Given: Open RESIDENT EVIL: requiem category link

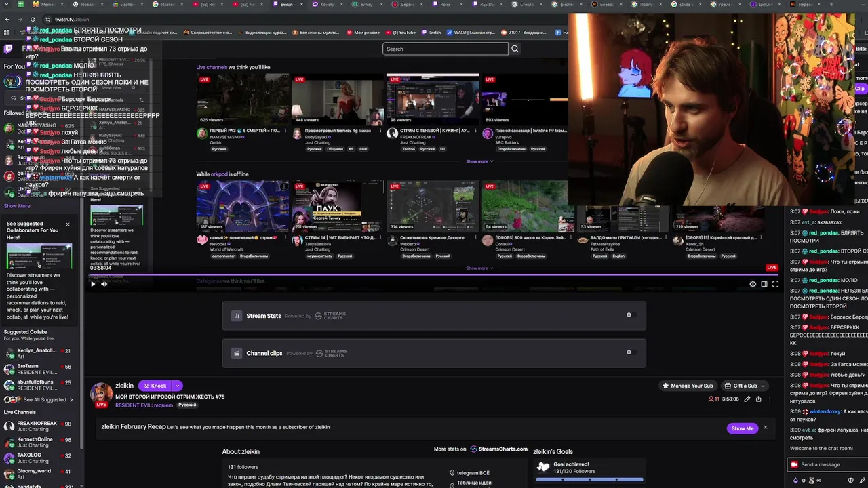Looking at the screenshot, I should point(144,405).
